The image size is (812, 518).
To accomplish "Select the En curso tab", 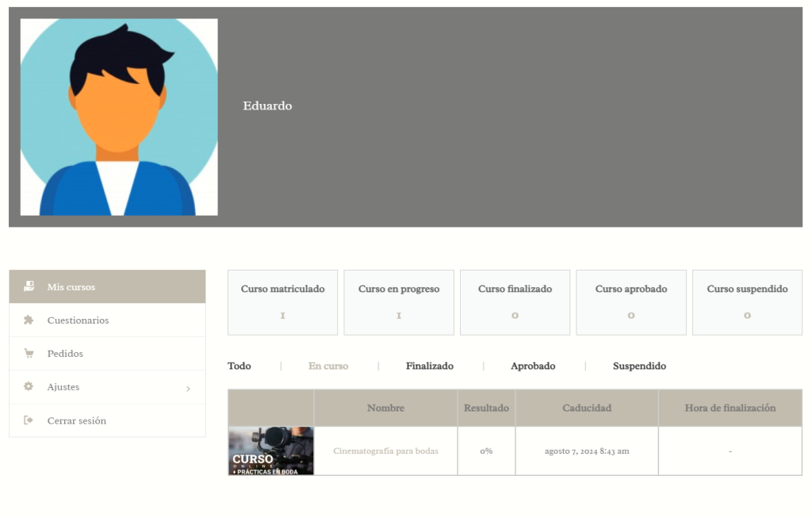I will (328, 366).
